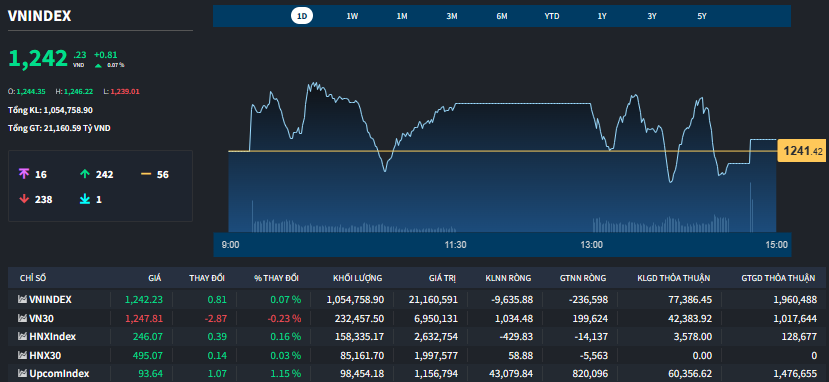Open the UpcomIndex index link
The width and height of the screenshot is (829, 382).
(x=59, y=373)
